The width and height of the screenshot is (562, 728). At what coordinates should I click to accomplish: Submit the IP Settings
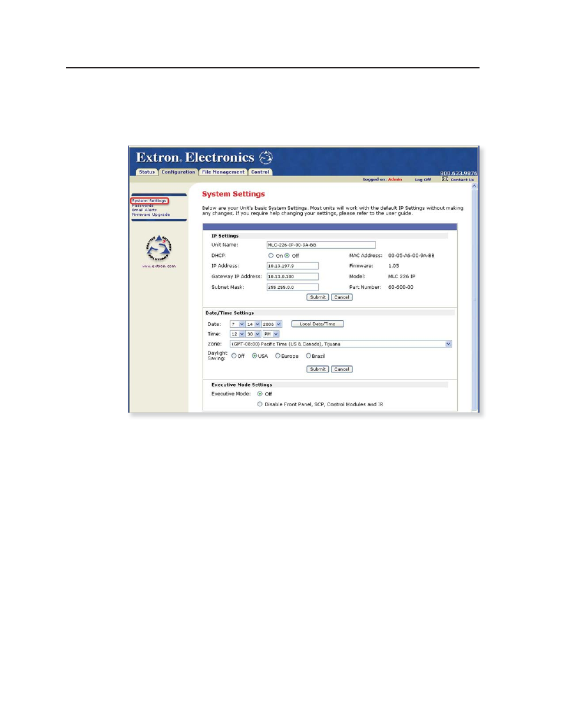coord(318,297)
